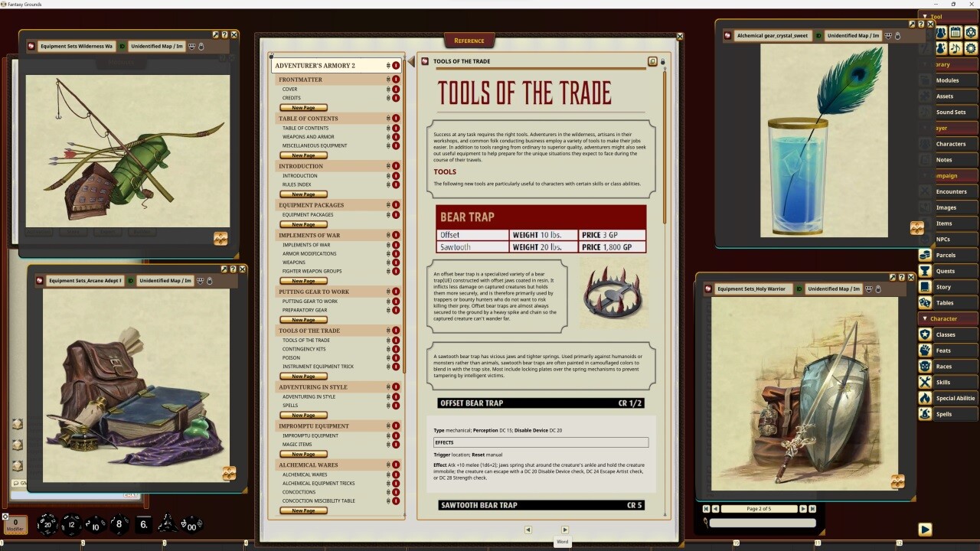980x551 pixels.
Task: Toggle the share marker next to the Cover entry
Action: click(396, 89)
